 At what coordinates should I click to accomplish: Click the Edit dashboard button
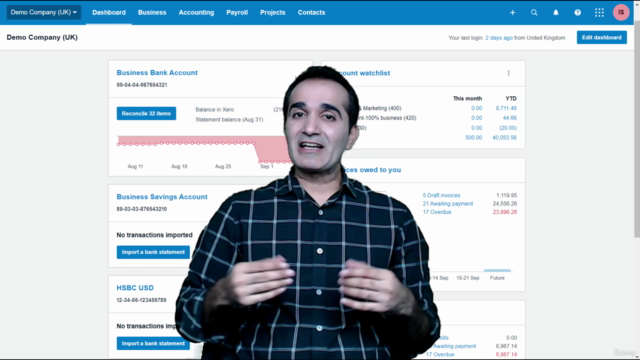[x=602, y=38]
